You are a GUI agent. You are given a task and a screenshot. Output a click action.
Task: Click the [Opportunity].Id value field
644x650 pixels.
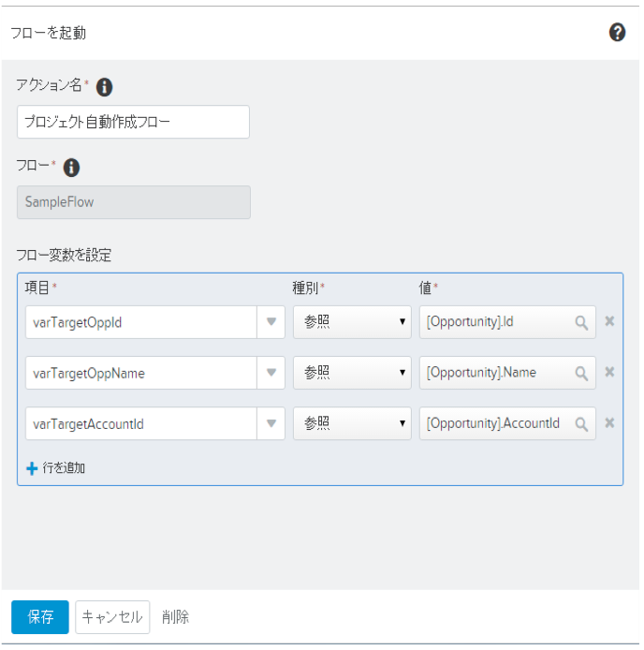coord(507,322)
